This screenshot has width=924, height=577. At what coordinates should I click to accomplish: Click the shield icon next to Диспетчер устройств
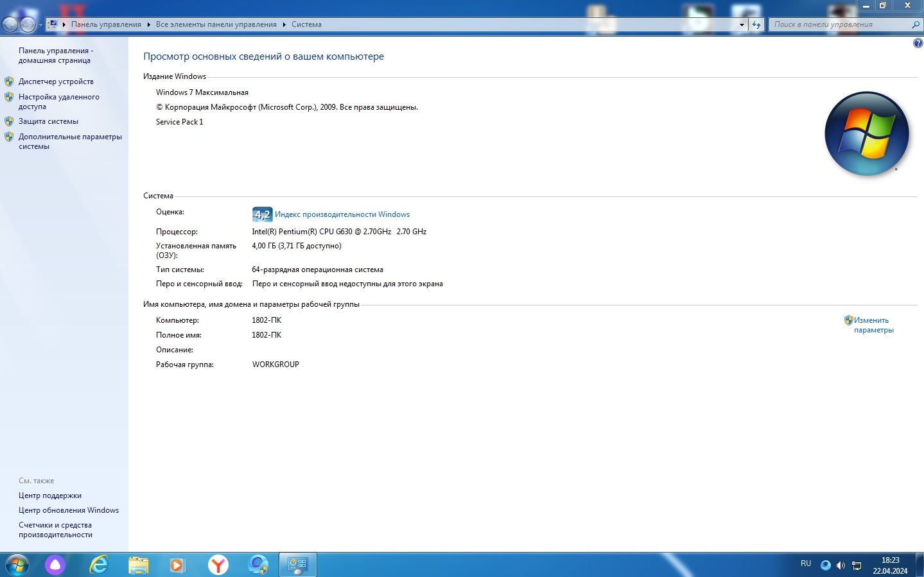(9, 82)
